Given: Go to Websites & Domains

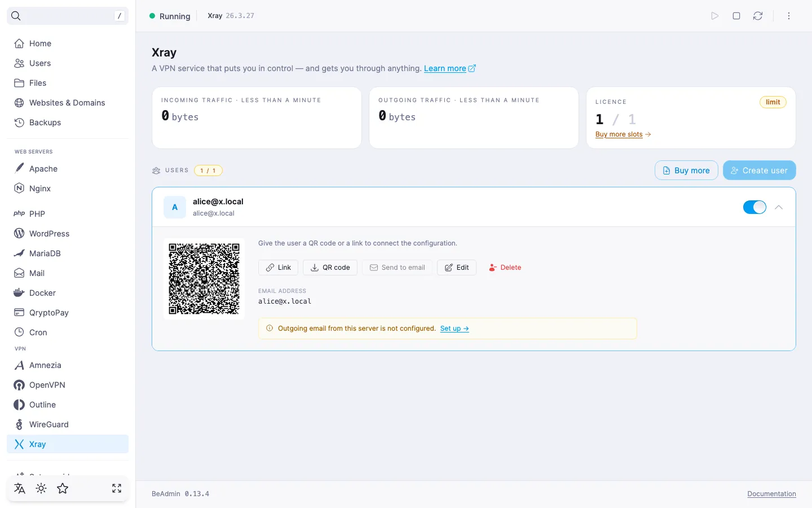Looking at the screenshot, I should (68, 103).
